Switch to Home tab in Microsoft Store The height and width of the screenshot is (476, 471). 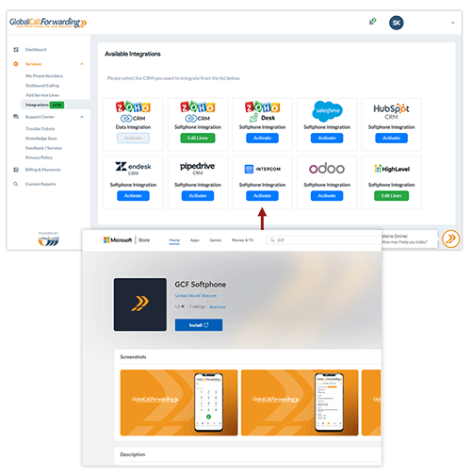coord(174,240)
